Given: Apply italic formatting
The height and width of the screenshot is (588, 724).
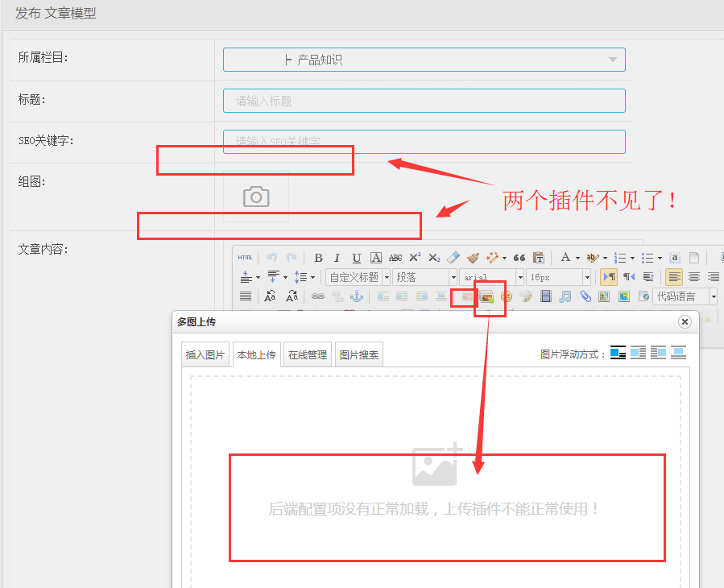Looking at the screenshot, I should [337, 258].
